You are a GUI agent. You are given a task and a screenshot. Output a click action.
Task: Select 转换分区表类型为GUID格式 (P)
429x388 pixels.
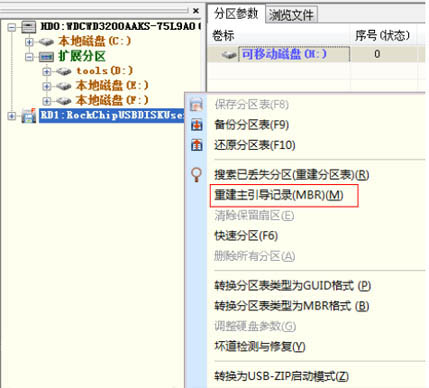293,286
